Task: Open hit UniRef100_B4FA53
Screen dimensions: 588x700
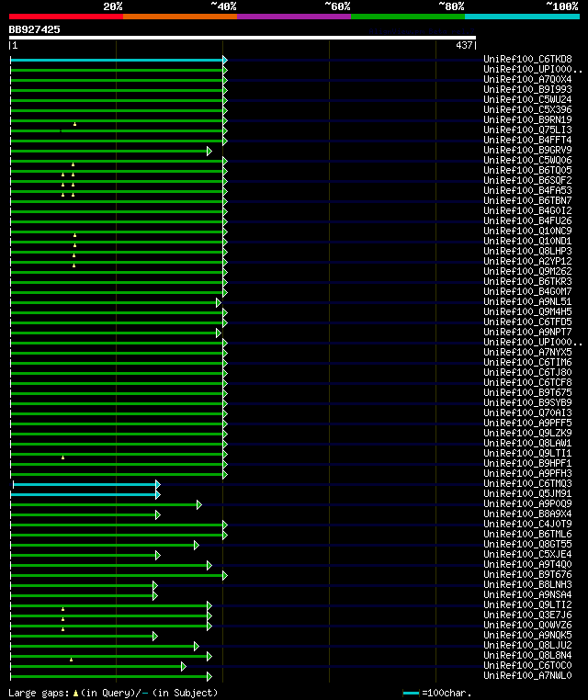Action: click(527, 191)
